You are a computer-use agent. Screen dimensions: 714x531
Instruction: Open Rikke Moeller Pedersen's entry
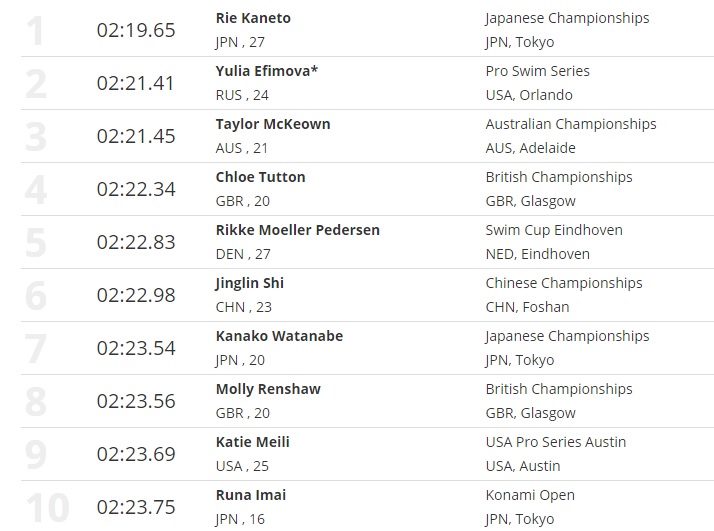pyautogui.click(x=297, y=230)
